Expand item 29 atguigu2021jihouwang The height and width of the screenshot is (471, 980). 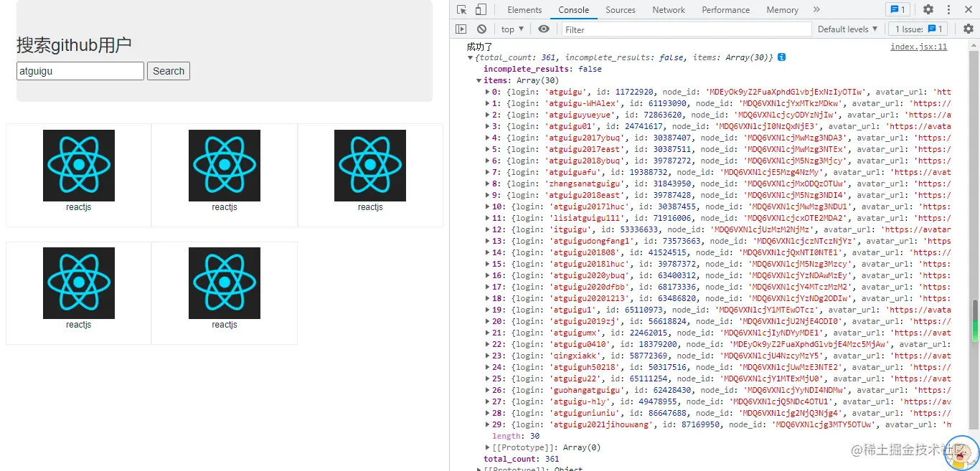coord(488,424)
